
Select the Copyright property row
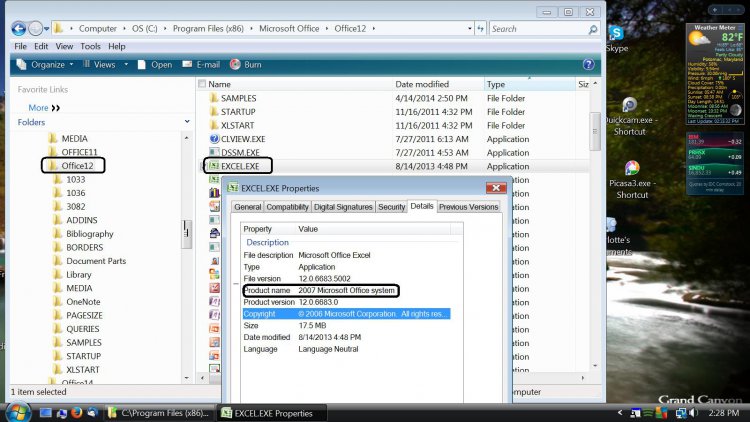point(346,314)
